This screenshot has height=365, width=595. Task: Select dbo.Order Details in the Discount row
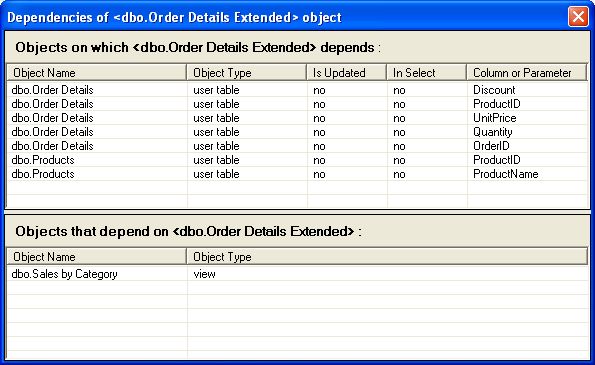(52, 90)
